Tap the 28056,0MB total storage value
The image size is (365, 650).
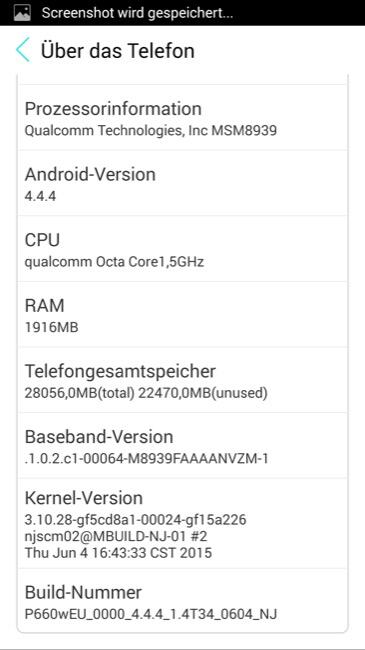pos(80,393)
